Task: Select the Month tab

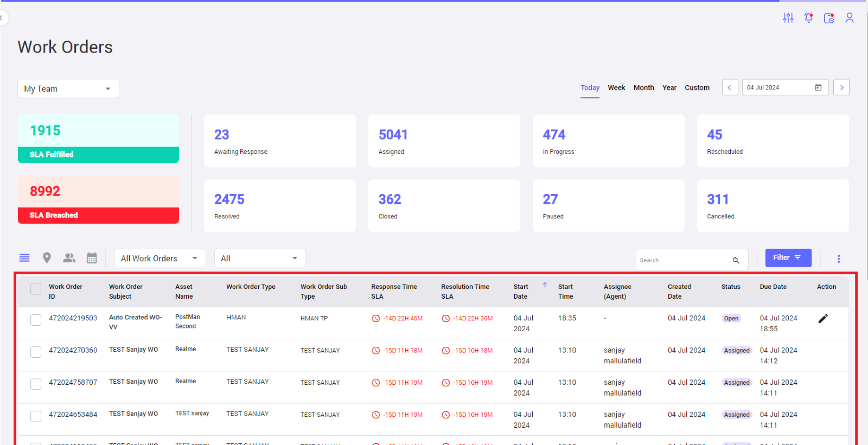Action: 644,88
